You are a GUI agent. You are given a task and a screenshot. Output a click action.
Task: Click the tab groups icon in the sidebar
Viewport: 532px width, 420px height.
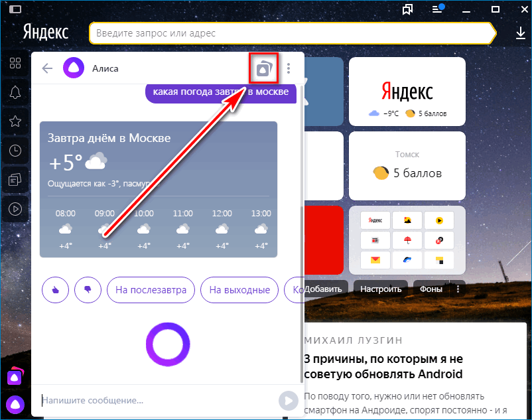[x=15, y=180]
